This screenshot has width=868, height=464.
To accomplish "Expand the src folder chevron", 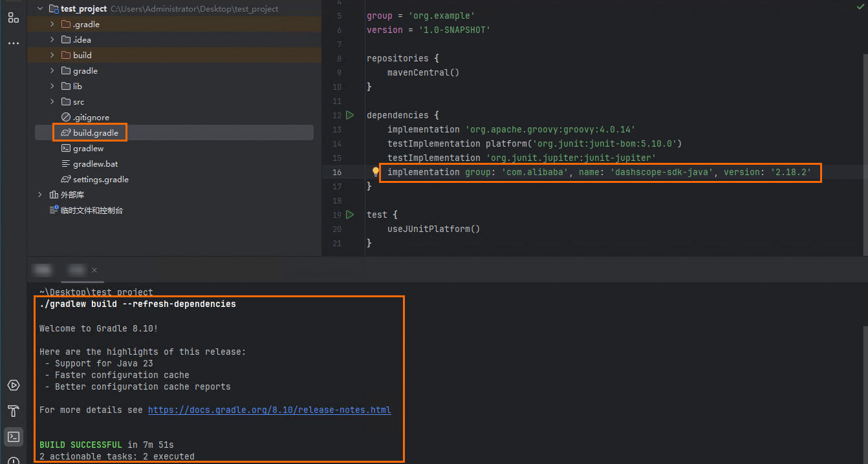I will 52,102.
